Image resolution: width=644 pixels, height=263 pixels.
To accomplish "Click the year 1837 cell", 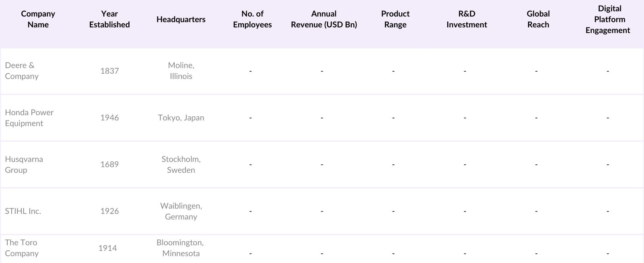I will pyautogui.click(x=109, y=71).
